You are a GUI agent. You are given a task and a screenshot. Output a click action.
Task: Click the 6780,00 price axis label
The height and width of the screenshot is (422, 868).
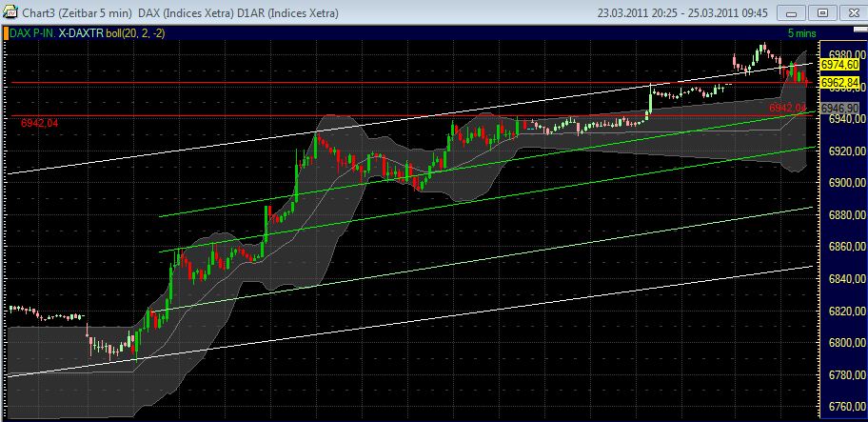click(x=847, y=375)
